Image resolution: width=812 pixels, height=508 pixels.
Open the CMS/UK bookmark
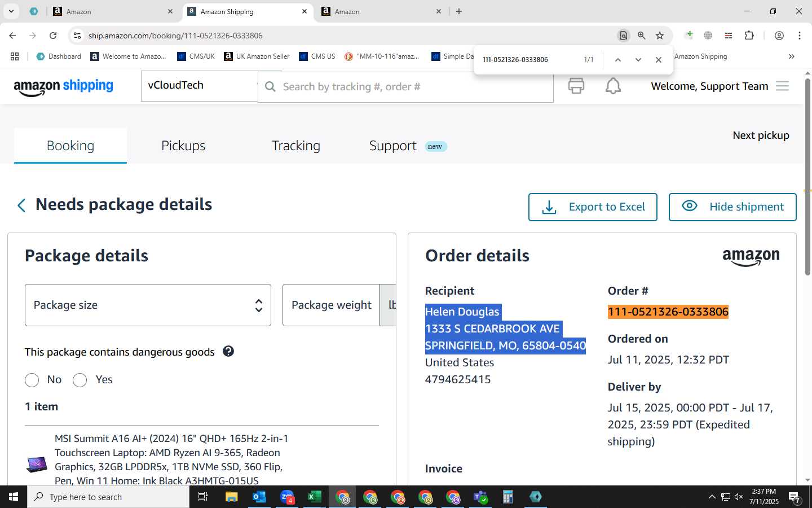(x=196, y=56)
